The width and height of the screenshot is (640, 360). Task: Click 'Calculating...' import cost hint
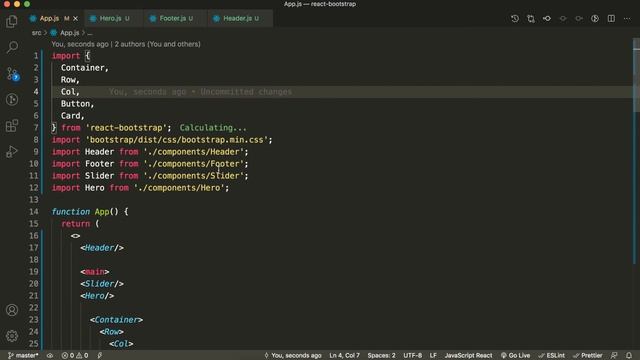(x=213, y=128)
